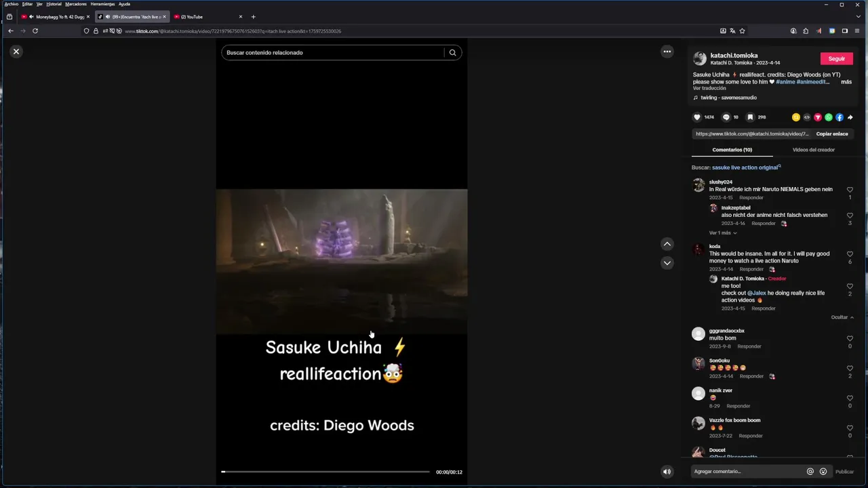Select Comentarios (10) tab

732,150
